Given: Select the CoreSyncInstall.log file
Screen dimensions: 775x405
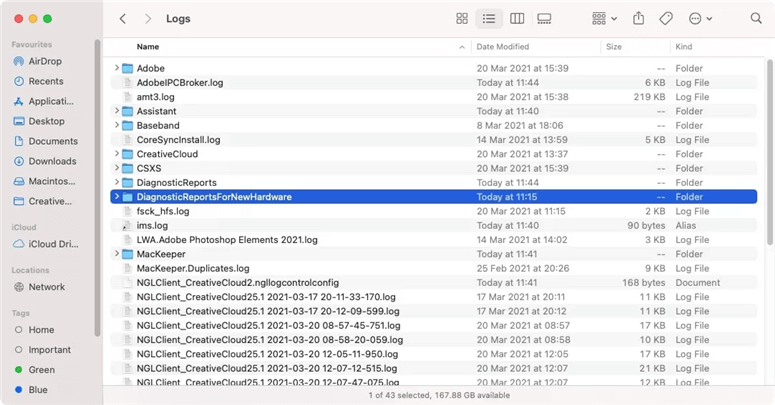Looking at the screenshot, I should (433, 140).
